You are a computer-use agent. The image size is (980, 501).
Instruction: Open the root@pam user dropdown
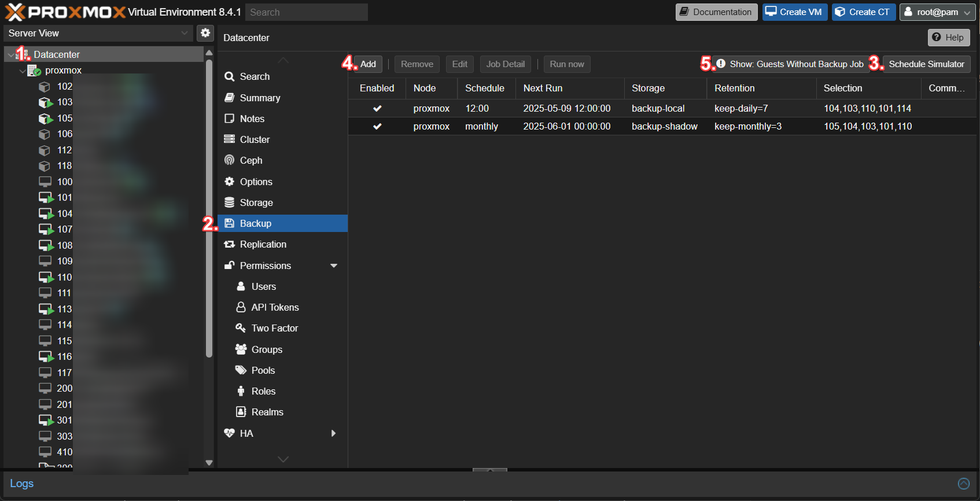(x=937, y=12)
